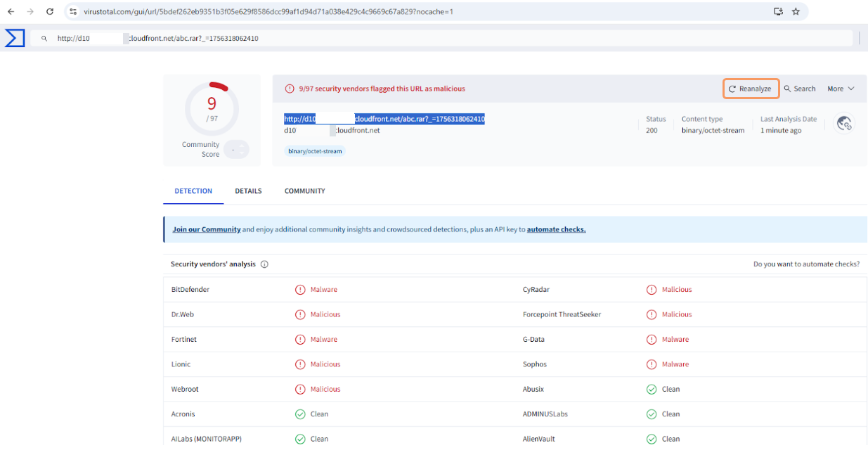
Task: Click the install app icon in address bar
Action: [778, 11]
